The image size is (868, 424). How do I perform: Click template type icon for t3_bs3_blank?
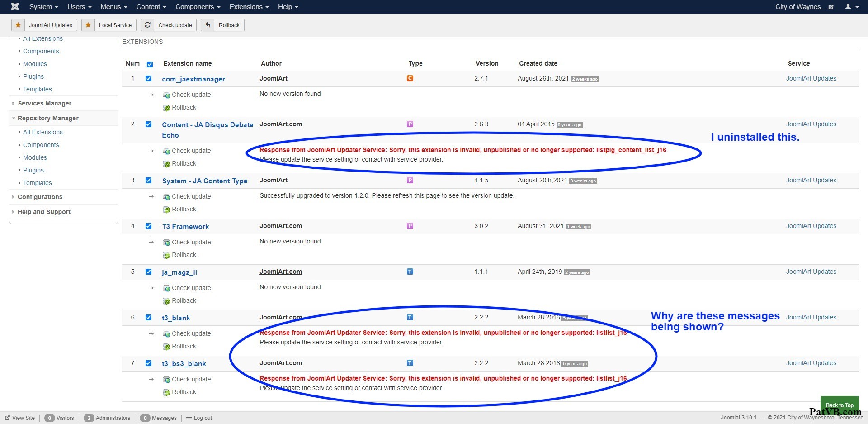pyautogui.click(x=410, y=363)
